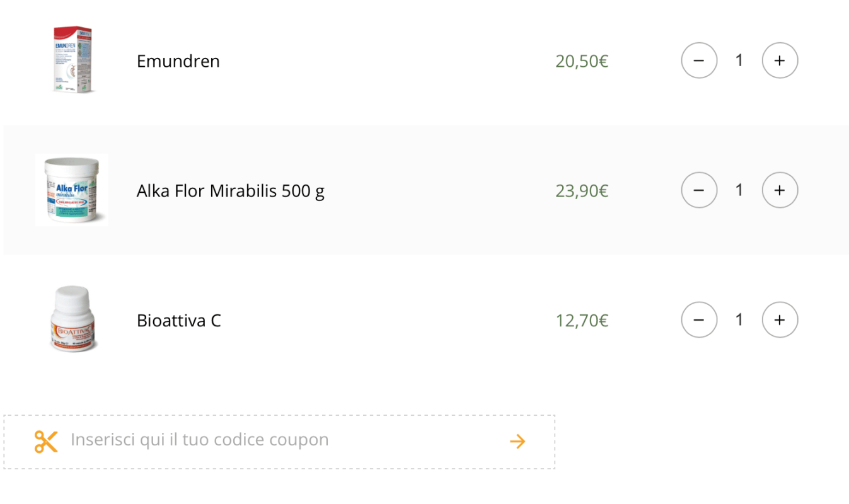The width and height of the screenshot is (849, 504).
Task: Click the orange scissors coupon icon
Action: point(46,442)
